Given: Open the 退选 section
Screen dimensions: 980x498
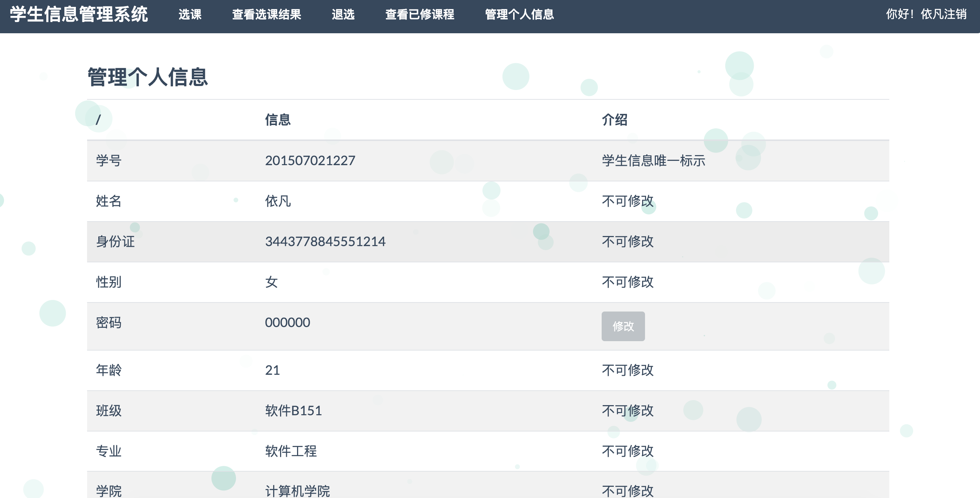Looking at the screenshot, I should coord(344,14).
